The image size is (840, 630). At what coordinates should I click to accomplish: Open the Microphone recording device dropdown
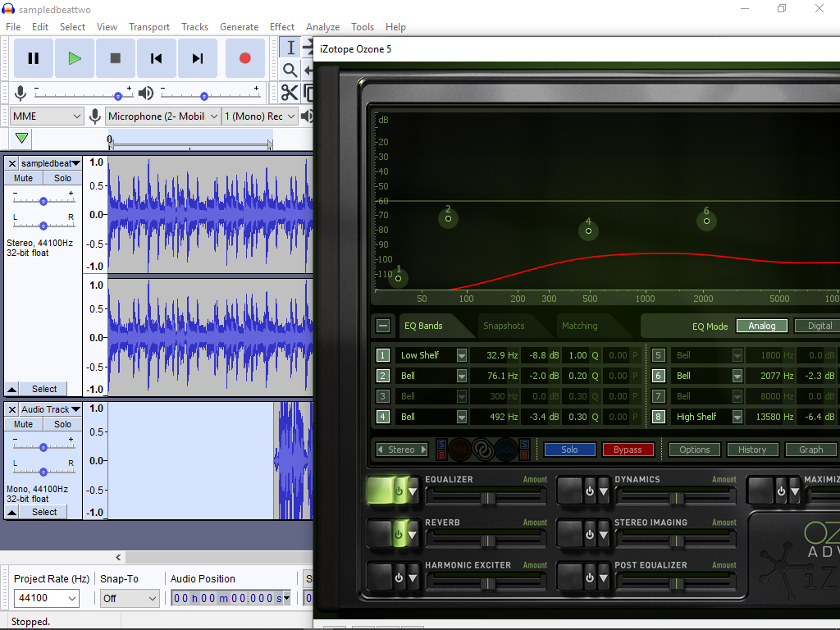pyautogui.click(x=163, y=116)
